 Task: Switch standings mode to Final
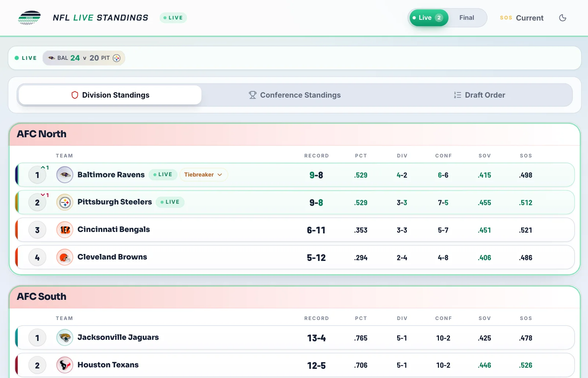(x=467, y=18)
